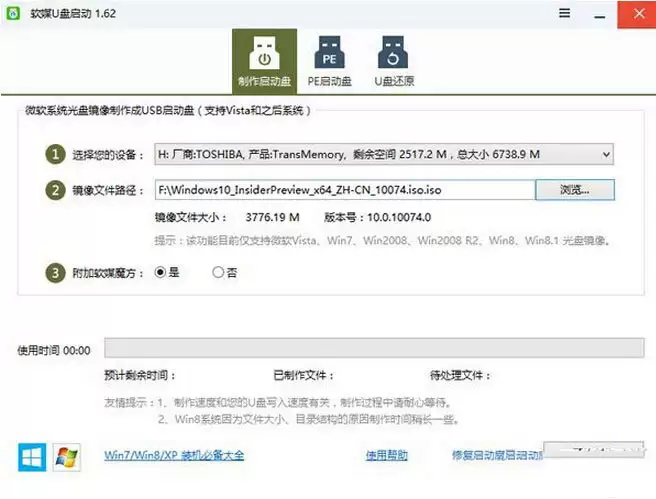Click the 使用时间 00:00 label
Image resolution: width=656 pixels, height=499 pixels.
pyautogui.click(x=54, y=351)
